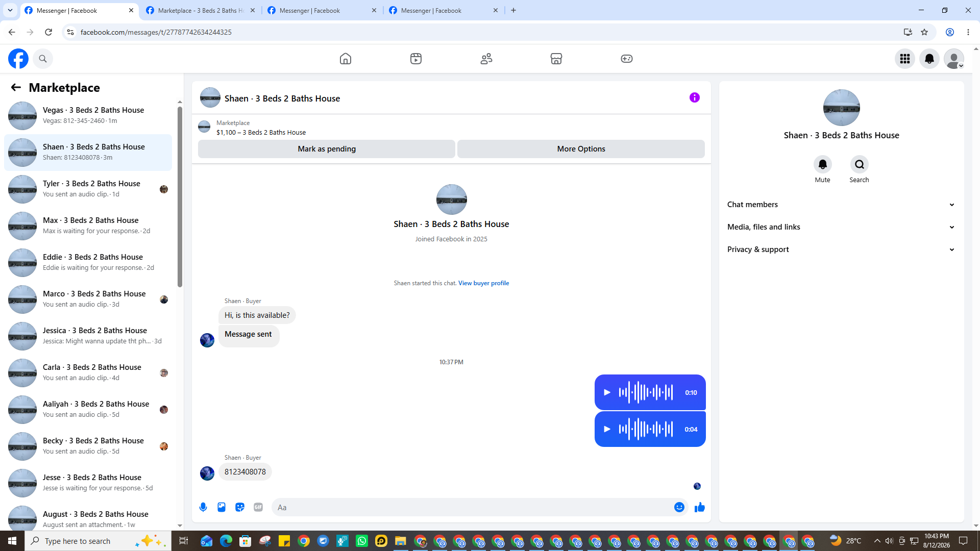This screenshot has width=980, height=551.
Task: Switch to the fourth browser tab, Messenger
Action: pyautogui.click(x=444, y=10)
